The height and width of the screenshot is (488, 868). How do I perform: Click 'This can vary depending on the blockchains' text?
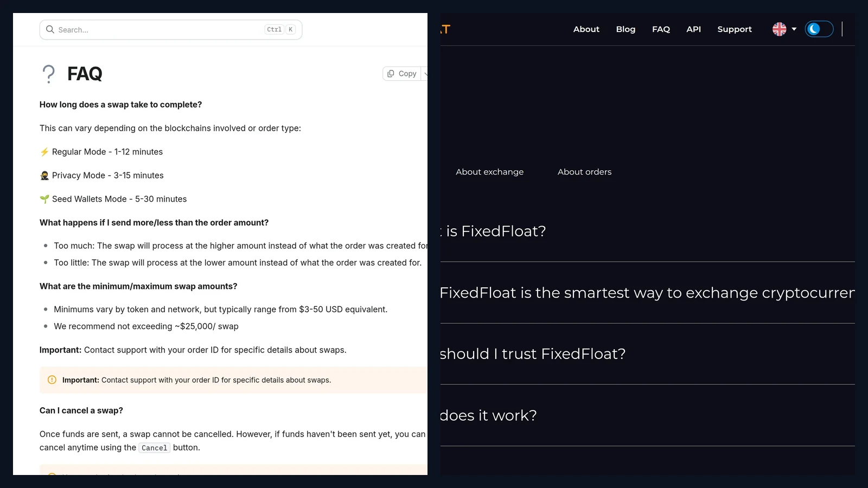click(170, 129)
